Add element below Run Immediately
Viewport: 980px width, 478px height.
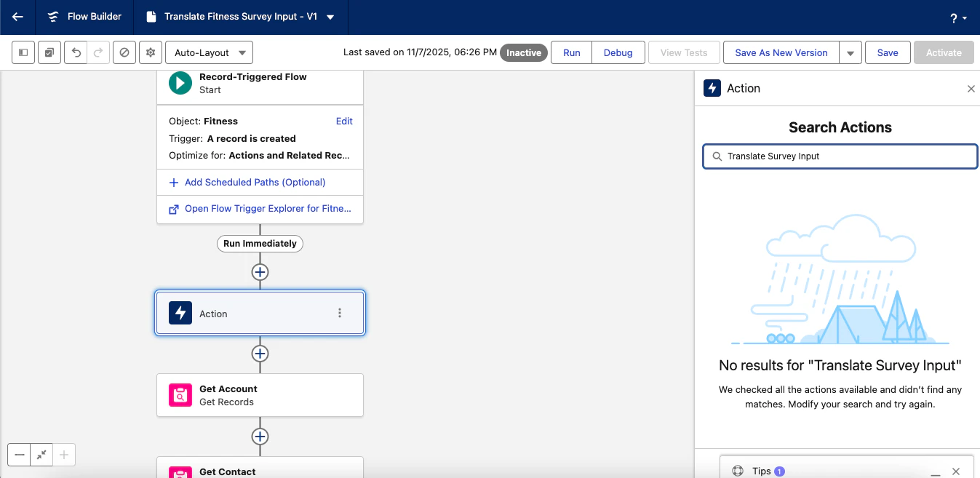click(x=260, y=272)
